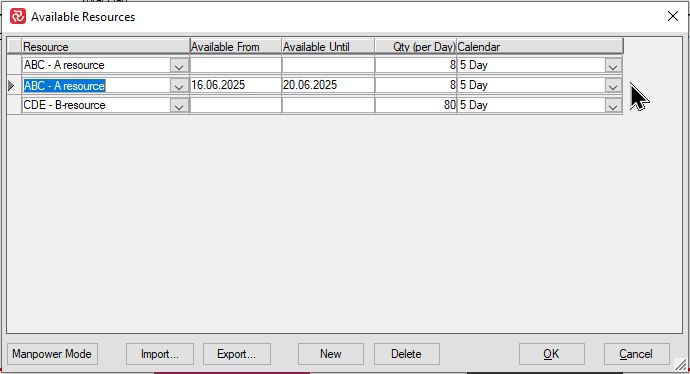The width and height of the screenshot is (690, 374).
Task: Select row header of first ABC row
Action: click(14, 65)
